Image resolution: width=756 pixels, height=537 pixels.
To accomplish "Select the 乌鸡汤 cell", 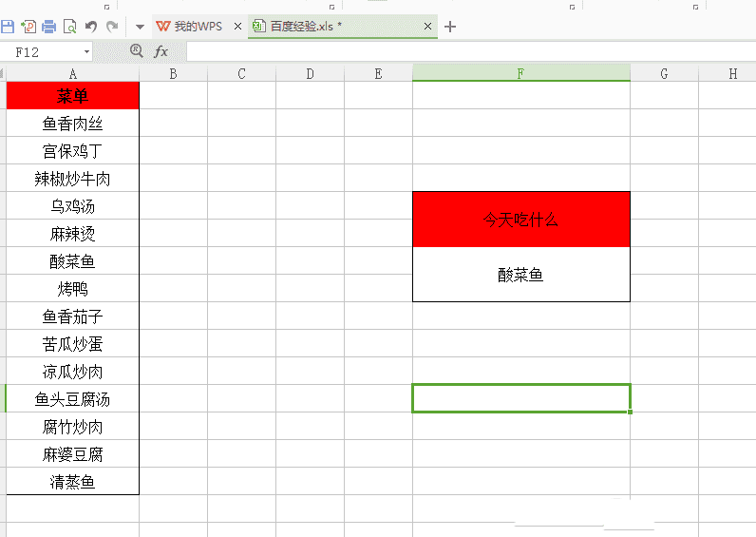I will click(72, 206).
